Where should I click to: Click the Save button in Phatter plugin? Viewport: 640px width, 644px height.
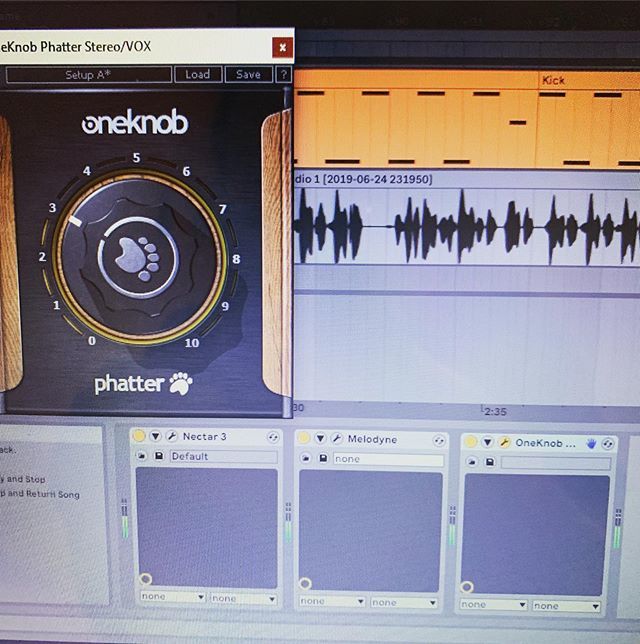click(249, 74)
